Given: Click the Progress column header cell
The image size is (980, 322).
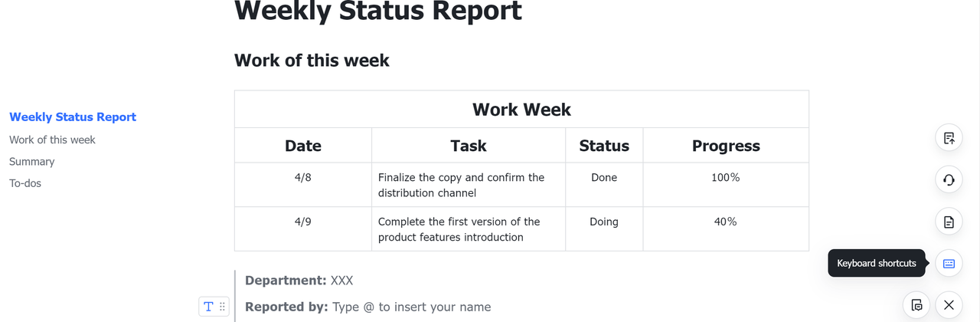Looking at the screenshot, I should [726, 146].
